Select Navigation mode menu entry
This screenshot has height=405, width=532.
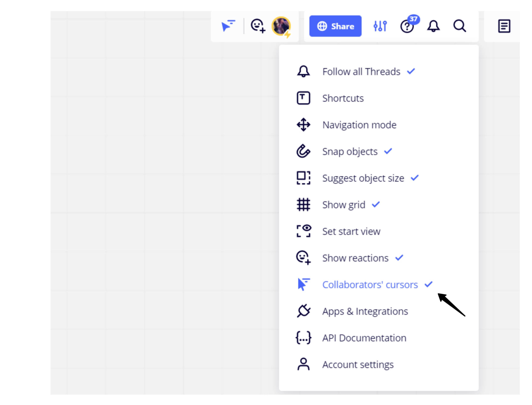click(x=359, y=125)
